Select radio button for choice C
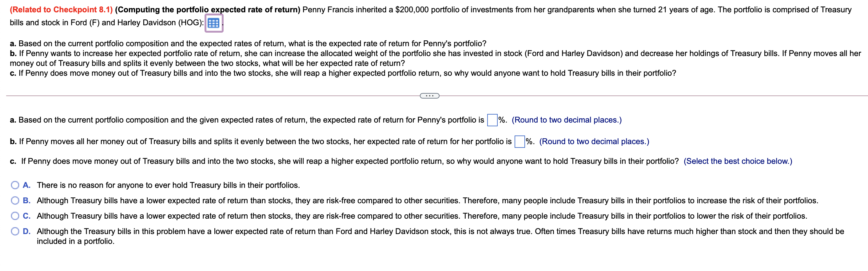 point(15,216)
